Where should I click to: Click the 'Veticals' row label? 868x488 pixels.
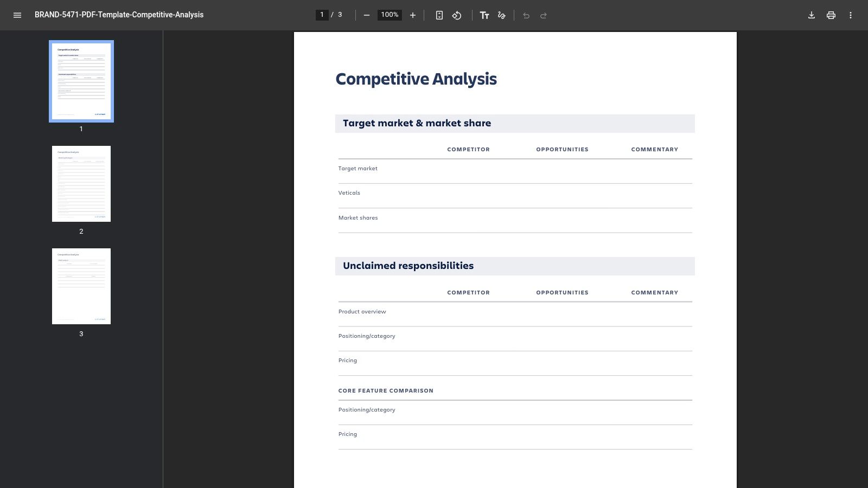349,193
